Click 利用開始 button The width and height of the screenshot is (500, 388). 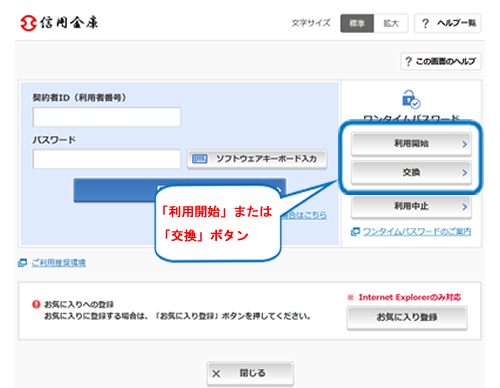pyautogui.click(x=411, y=144)
